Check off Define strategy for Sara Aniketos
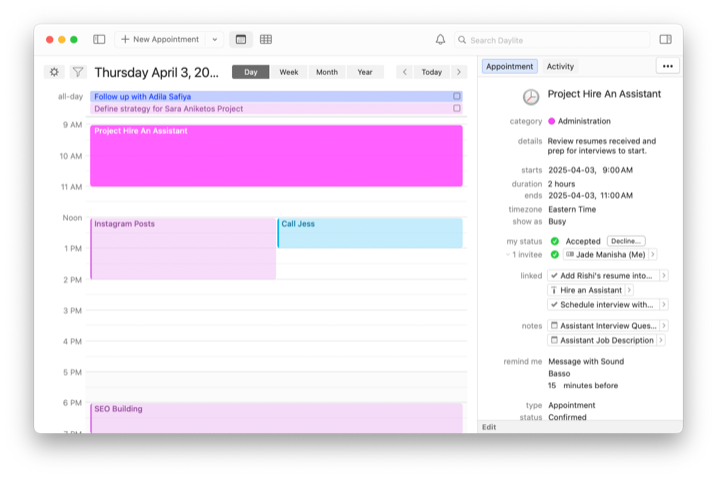 click(x=456, y=108)
